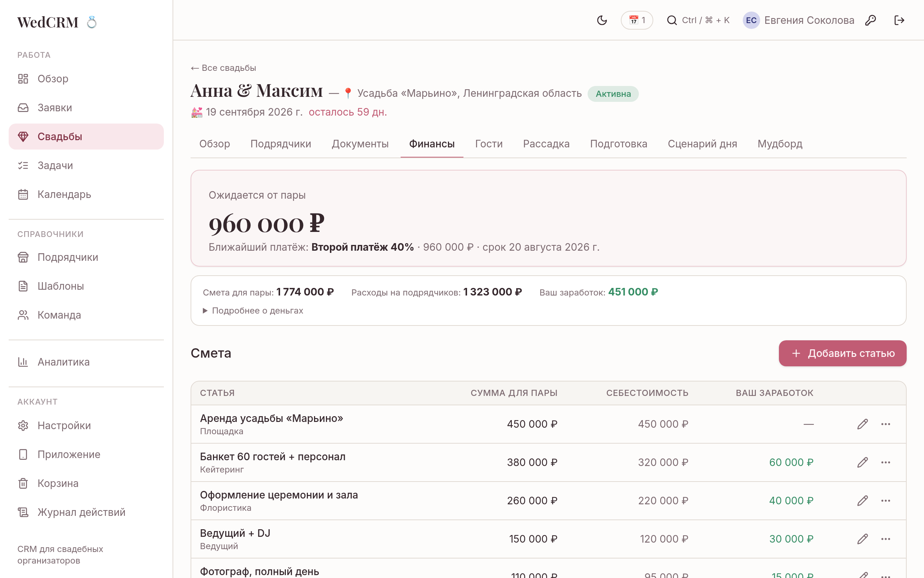Open more options for Банкет row
Image resolution: width=924 pixels, height=578 pixels.
point(886,462)
